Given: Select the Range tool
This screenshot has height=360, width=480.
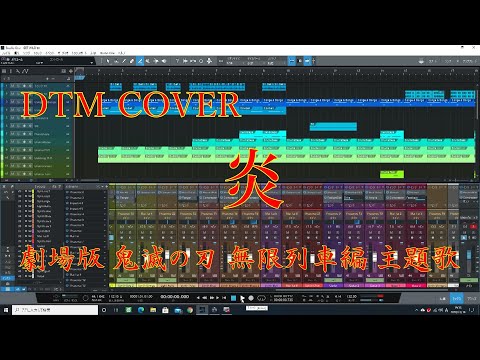Looking at the screenshot, I should click(116, 61).
